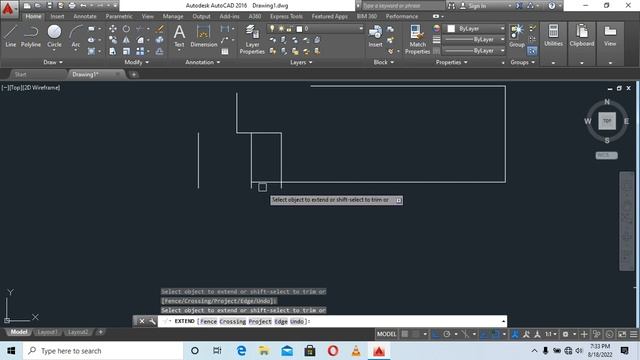Expand the Draw panel
Image resolution: width=640 pixels, height=360 pixels.
tap(53, 62)
